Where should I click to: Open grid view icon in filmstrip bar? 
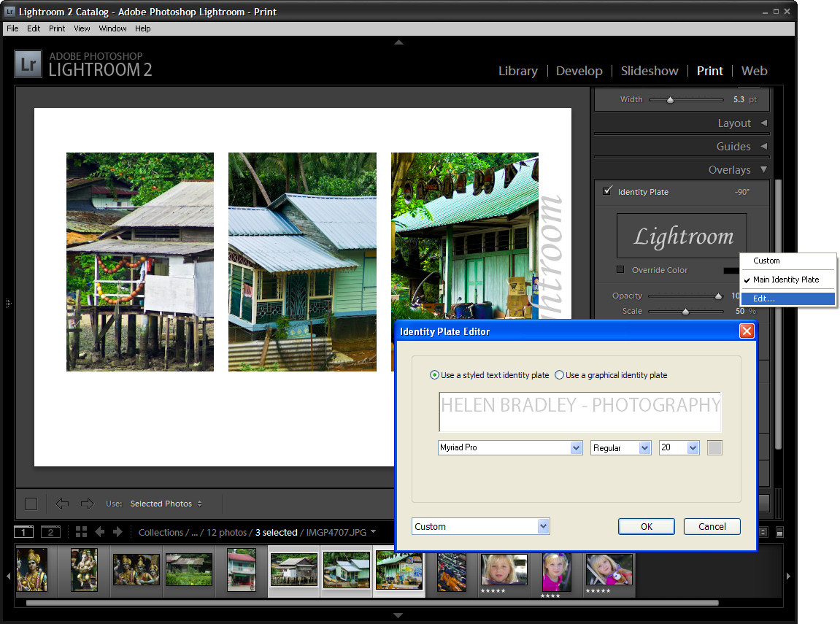point(81,532)
